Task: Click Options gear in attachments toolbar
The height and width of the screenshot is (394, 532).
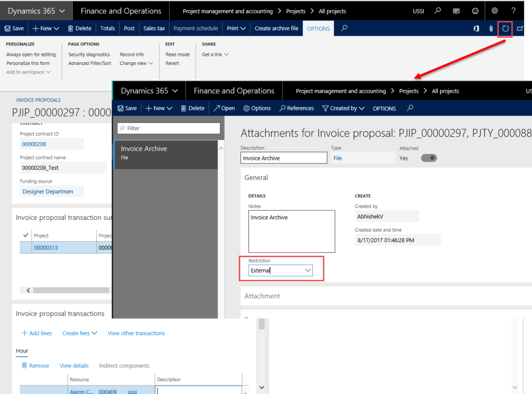Action: click(x=257, y=109)
